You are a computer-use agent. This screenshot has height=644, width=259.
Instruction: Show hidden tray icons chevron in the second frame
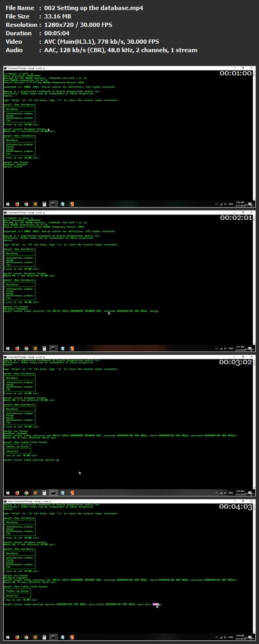217,348
